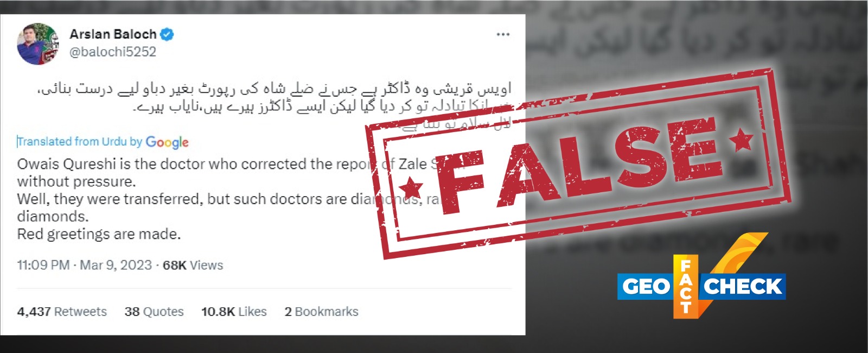
Task: Click the Google logo in the translation note
Action: pyautogui.click(x=167, y=142)
